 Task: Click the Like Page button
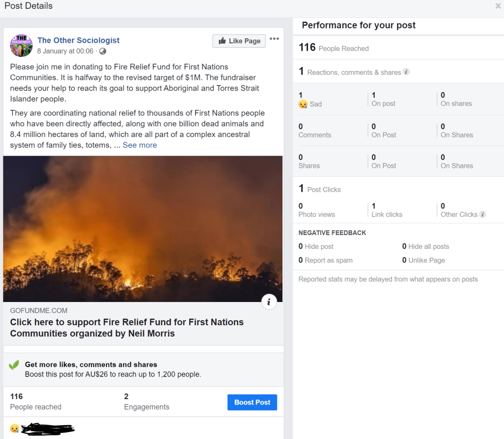point(239,41)
